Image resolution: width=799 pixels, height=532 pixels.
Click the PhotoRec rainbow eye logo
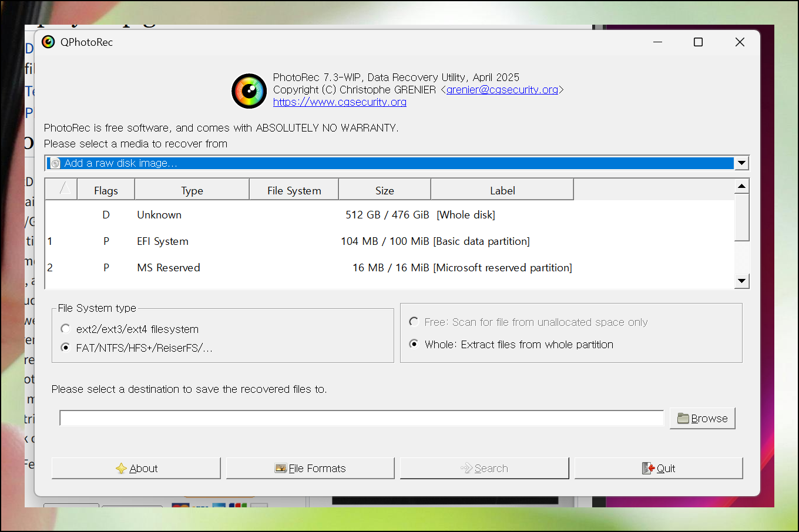click(249, 91)
